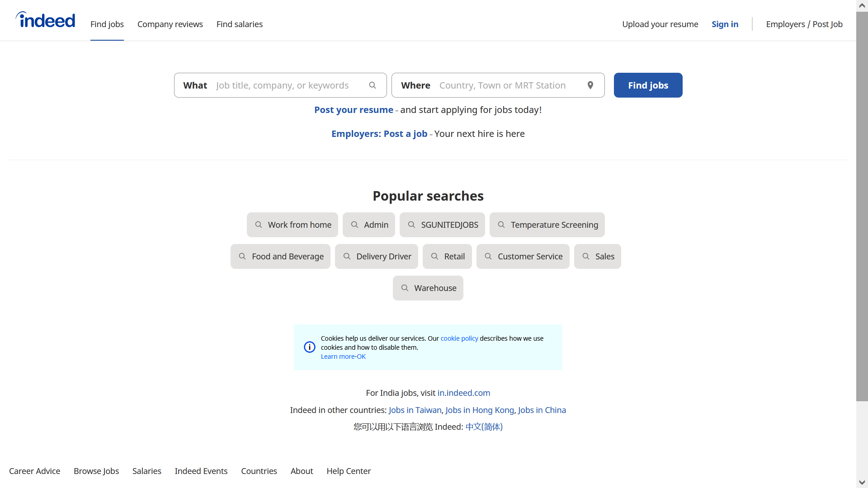Click magnifier icon on Work from home chip
The width and height of the screenshot is (868, 488).
259,225
